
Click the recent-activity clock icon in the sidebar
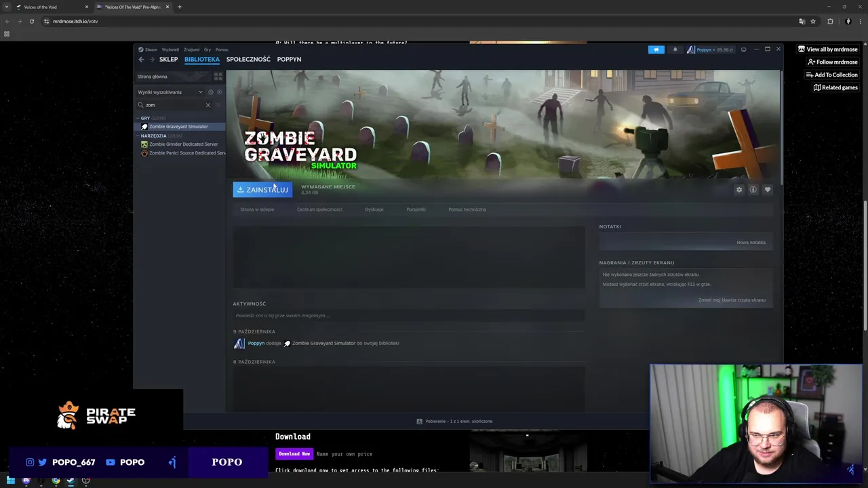(210, 92)
